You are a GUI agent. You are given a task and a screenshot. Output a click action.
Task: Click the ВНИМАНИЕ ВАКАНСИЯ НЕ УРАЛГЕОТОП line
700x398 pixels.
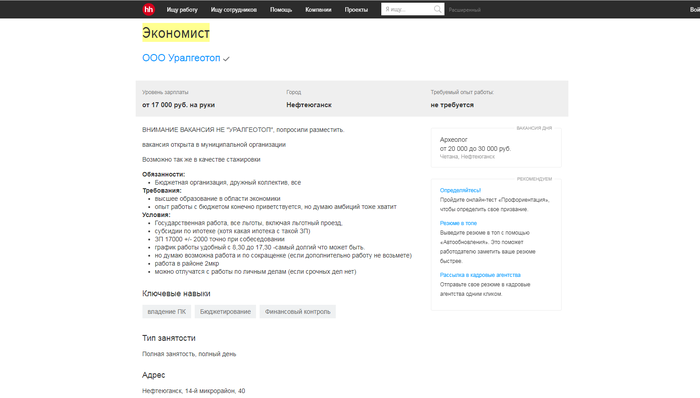point(243,130)
